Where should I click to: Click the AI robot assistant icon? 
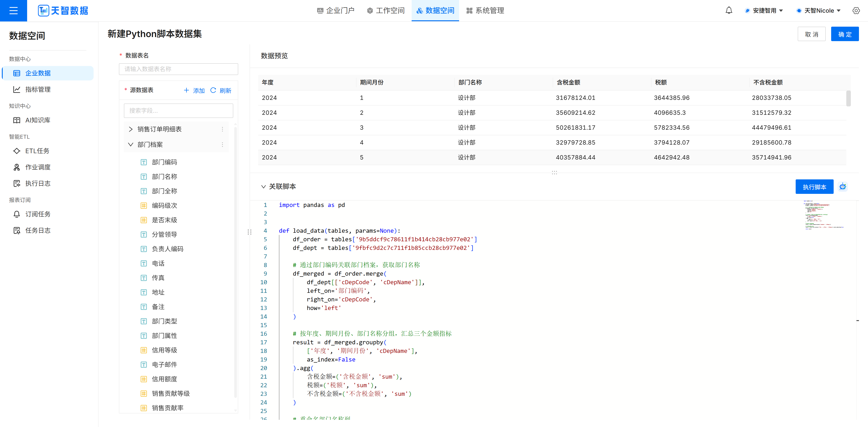(842, 187)
